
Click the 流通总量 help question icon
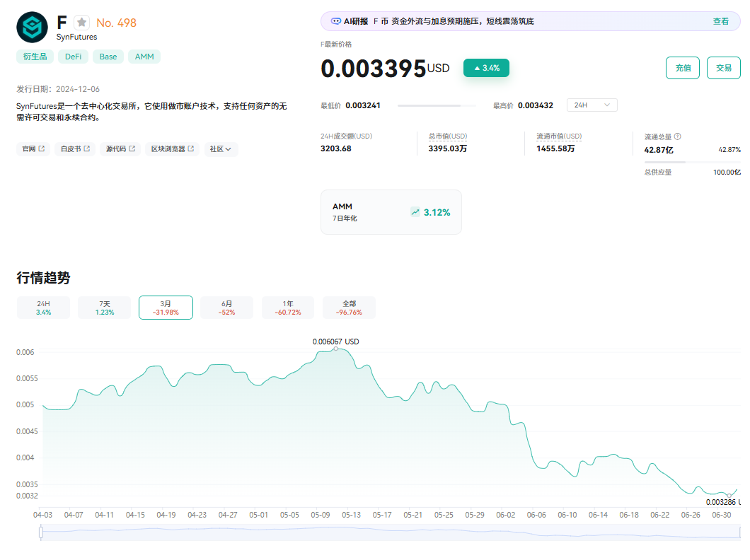pyautogui.click(x=677, y=136)
